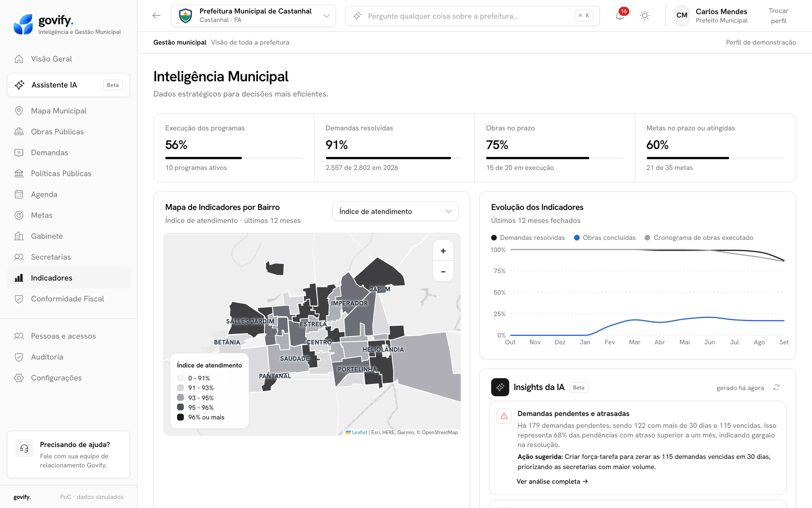Click the CM user avatar
The image size is (812, 508).
[x=682, y=16]
